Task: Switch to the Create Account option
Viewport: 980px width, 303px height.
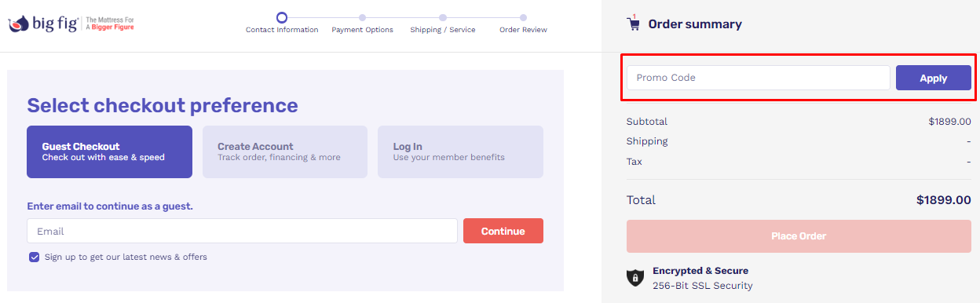Action: pyautogui.click(x=285, y=152)
